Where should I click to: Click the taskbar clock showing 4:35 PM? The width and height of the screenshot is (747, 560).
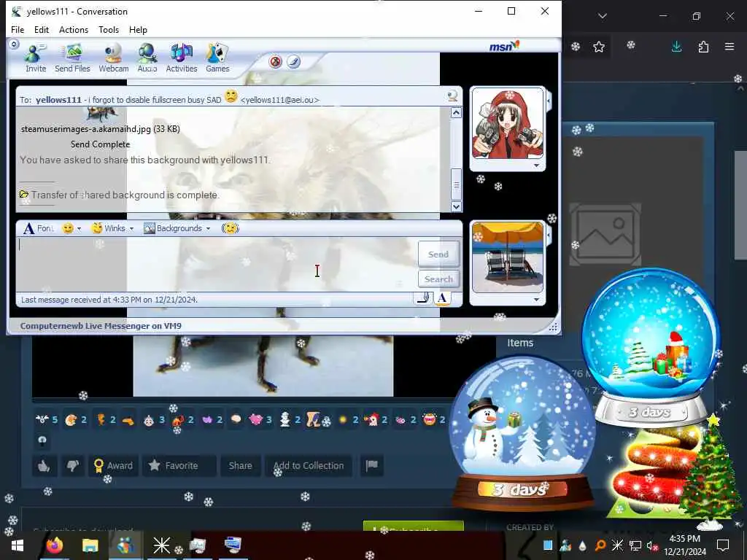tap(684, 545)
